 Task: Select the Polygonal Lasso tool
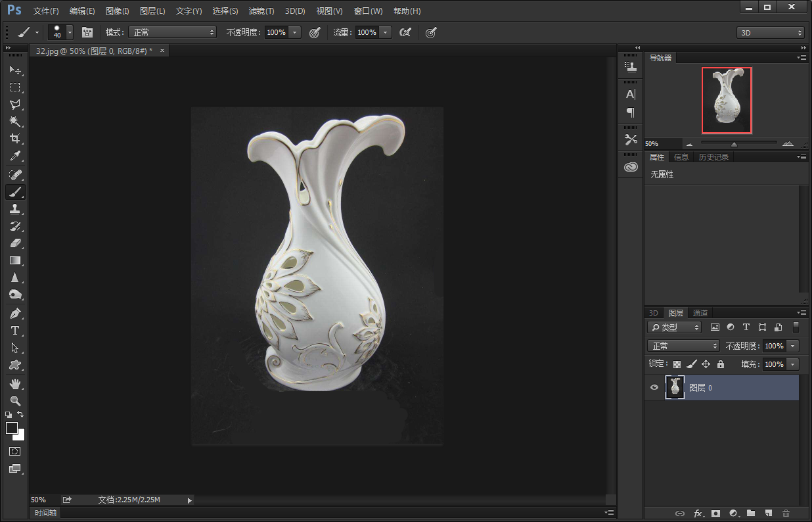[x=14, y=104]
